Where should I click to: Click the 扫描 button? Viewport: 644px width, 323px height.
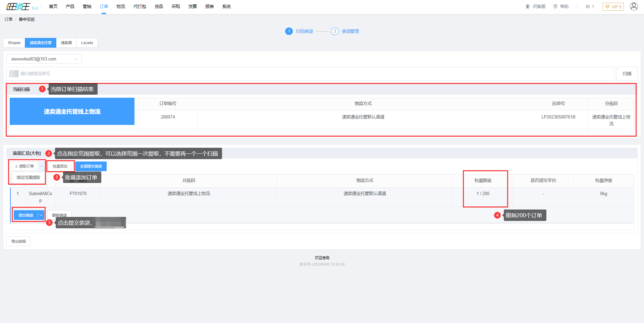tap(627, 74)
